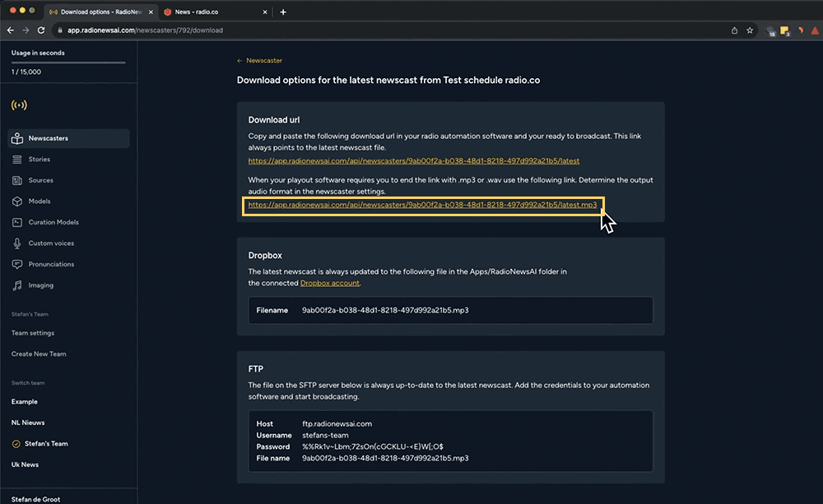Click the Sources sidebar icon
823x504 pixels.
(16, 180)
